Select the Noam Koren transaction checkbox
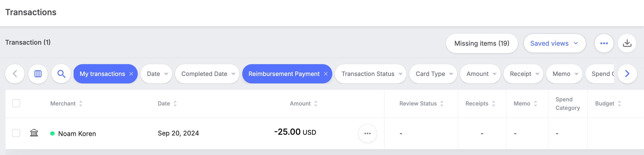644x155 pixels. point(16,133)
